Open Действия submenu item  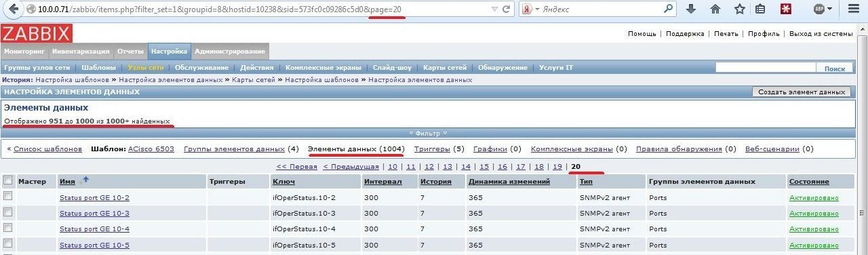click(257, 68)
